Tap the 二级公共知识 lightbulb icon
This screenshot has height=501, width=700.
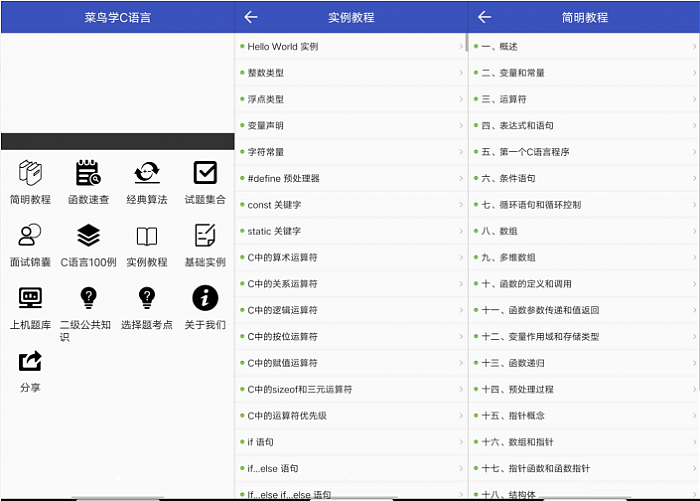point(88,297)
